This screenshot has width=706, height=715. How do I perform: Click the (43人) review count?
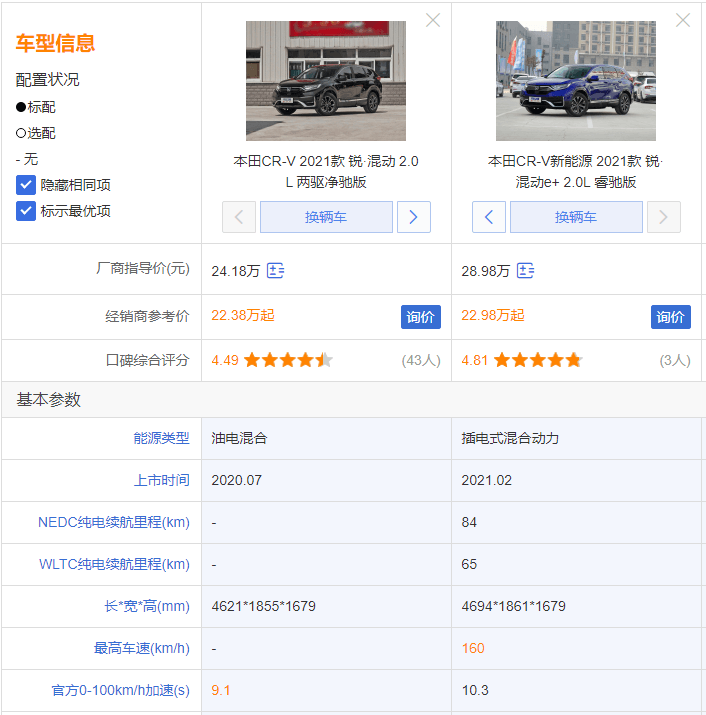pyautogui.click(x=420, y=360)
